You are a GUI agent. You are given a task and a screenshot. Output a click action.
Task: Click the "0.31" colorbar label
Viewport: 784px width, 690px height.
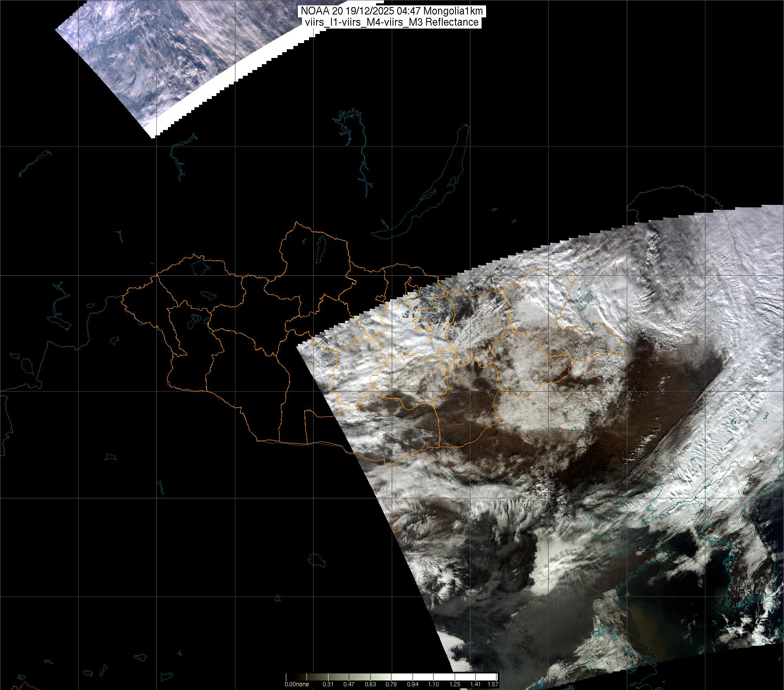pyautogui.click(x=328, y=684)
